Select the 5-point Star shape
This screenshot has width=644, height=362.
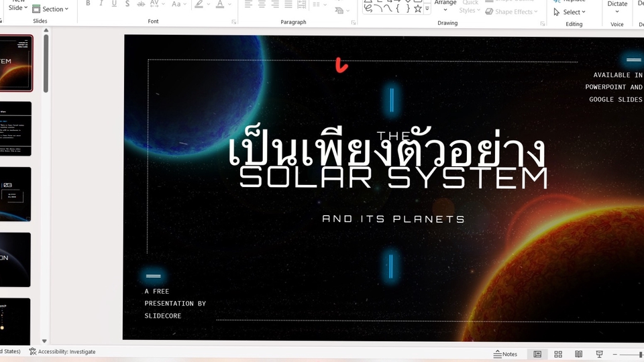pyautogui.click(x=418, y=8)
